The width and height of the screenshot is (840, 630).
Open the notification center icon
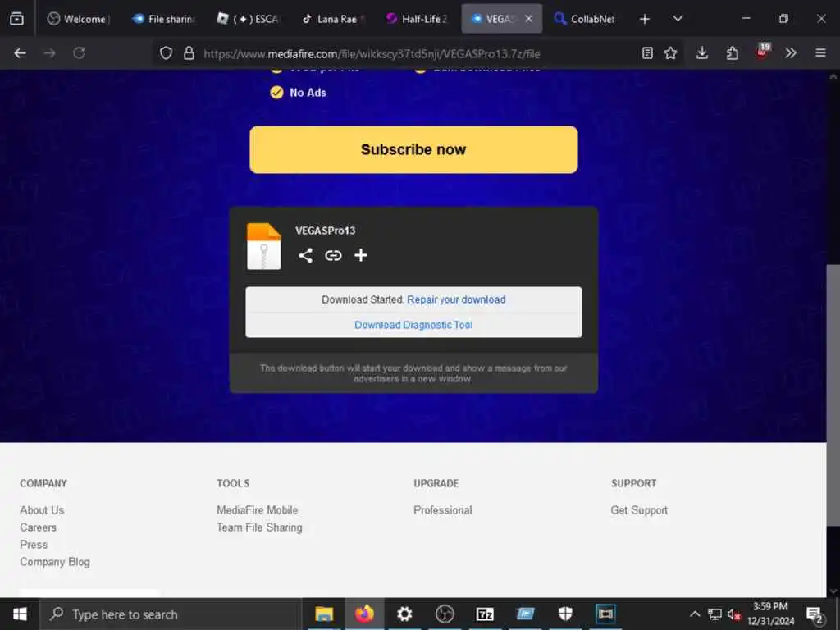815,615
